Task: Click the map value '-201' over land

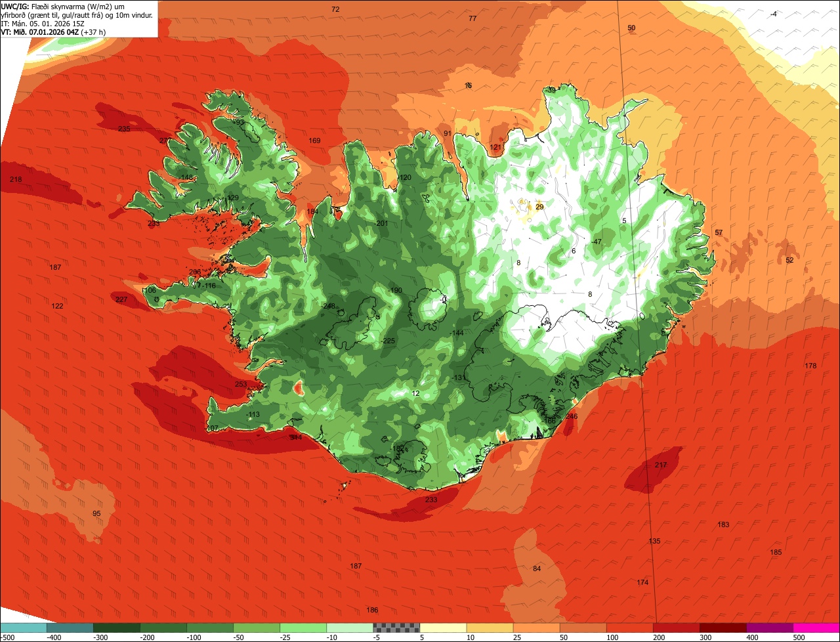Action: coord(381,224)
